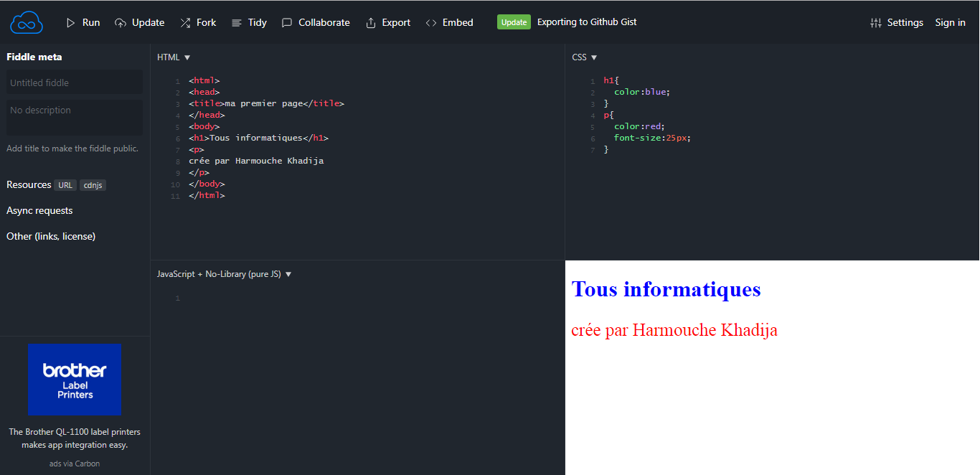Select the URL resources option
980x475 pixels.
[x=65, y=184]
